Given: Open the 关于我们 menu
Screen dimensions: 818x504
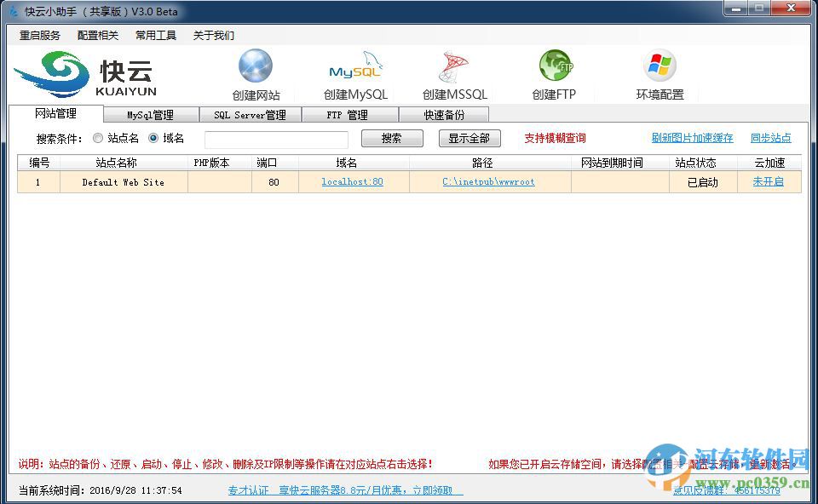Looking at the screenshot, I should tap(213, 35).
